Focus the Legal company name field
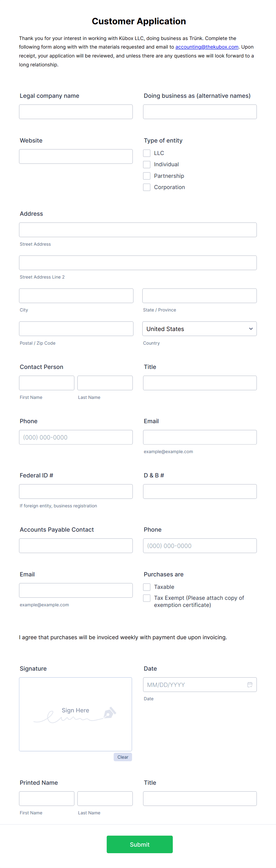The width and height of the screenshot is (276, 868). click(x=76, y=111)
